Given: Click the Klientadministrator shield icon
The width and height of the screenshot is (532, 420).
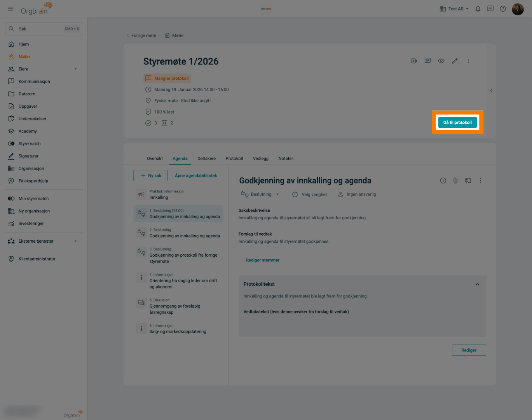Looking at the screenshot, I should [x=11, y=259].
